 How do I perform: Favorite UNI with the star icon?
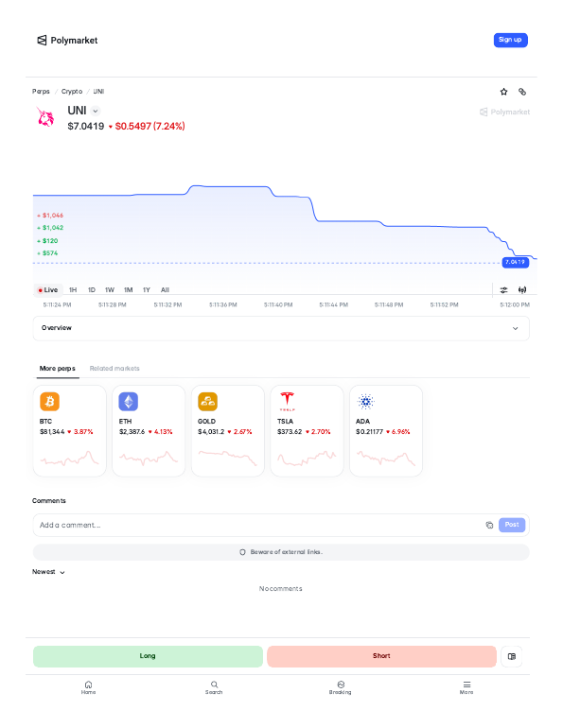(x=503, y=92)
